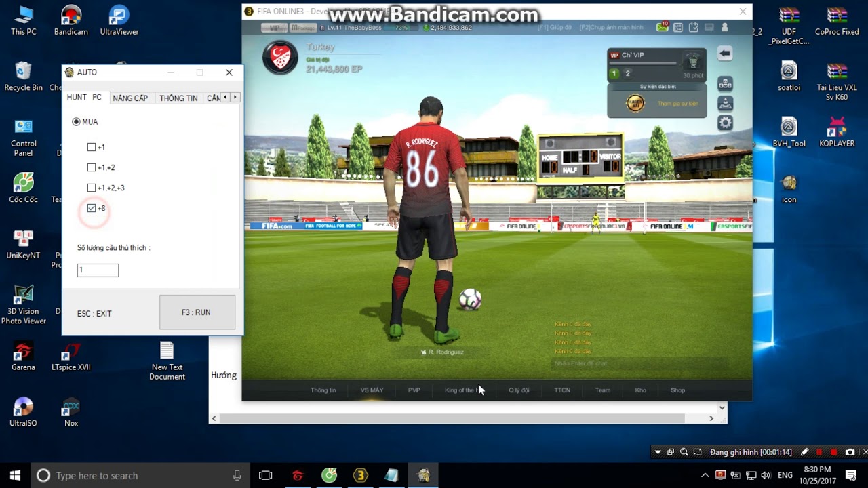Take a Bandicam screenshot with camera icon

[850, 452]
